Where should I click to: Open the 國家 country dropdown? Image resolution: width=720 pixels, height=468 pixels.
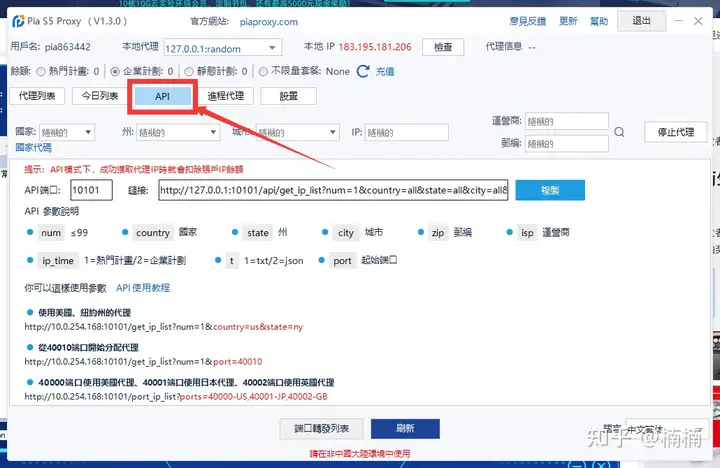tap(67, 132)
